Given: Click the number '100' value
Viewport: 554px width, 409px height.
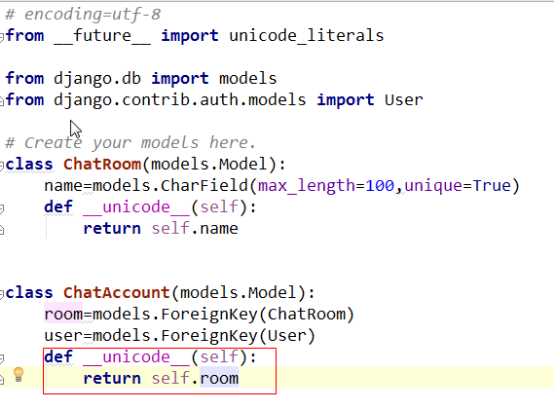Looking at the screenshot, I should 379,186.
